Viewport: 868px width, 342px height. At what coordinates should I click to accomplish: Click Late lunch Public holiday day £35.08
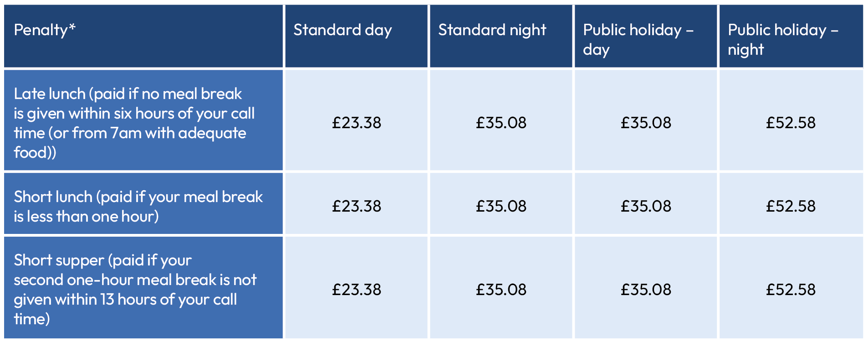(646, 123)
